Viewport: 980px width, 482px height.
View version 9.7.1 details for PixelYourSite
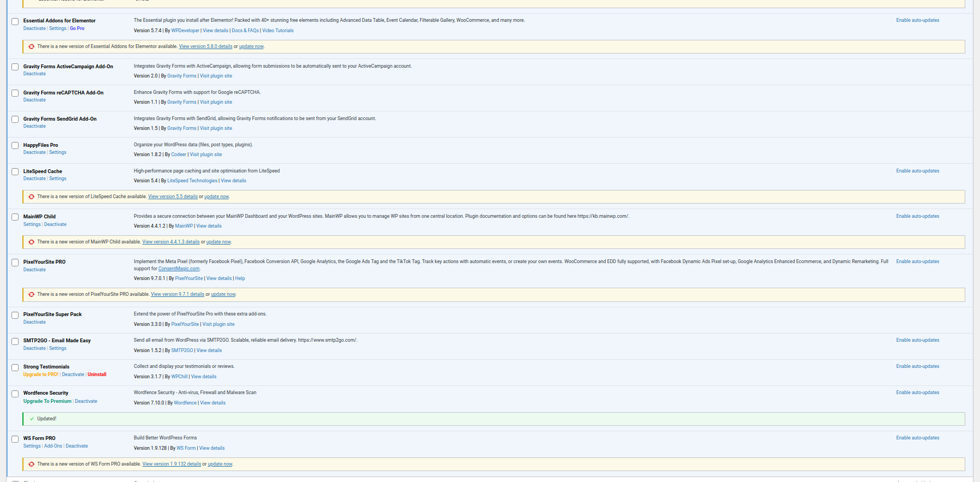[x=178, y=294]
